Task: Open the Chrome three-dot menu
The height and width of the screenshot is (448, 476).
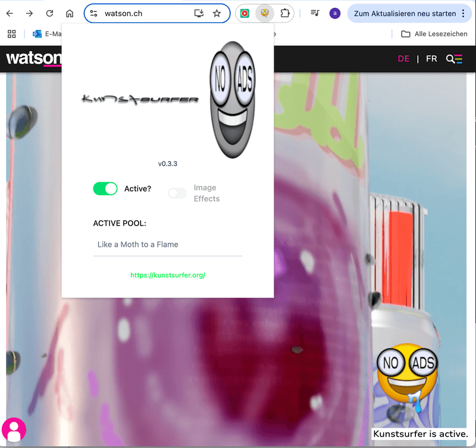Action: pos(463,13)
